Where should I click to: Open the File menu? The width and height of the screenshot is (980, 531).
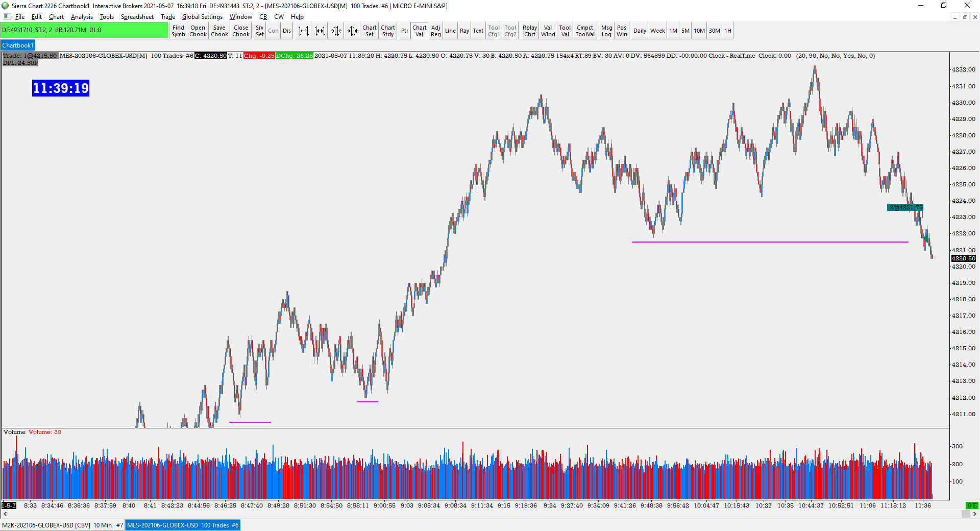point(20,17)
